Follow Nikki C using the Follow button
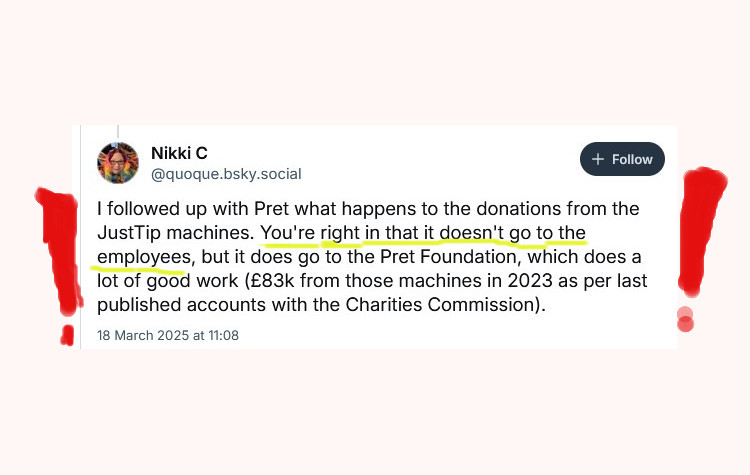 point(622,159)
